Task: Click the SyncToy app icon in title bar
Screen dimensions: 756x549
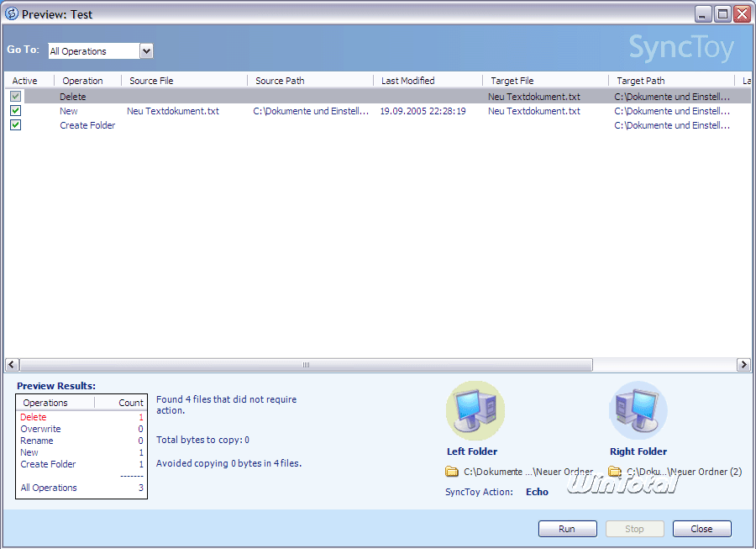Action: pyautogui.click(x=11, y=14)
